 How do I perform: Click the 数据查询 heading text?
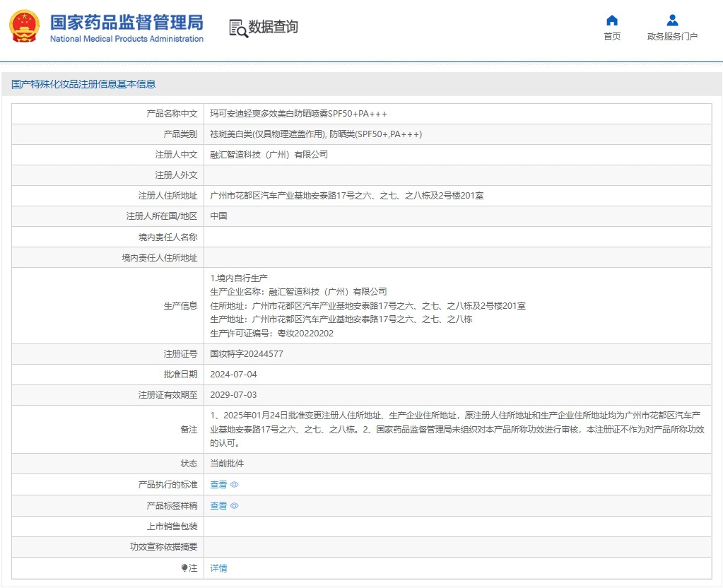pyautogui.click(x=273, y=28)
